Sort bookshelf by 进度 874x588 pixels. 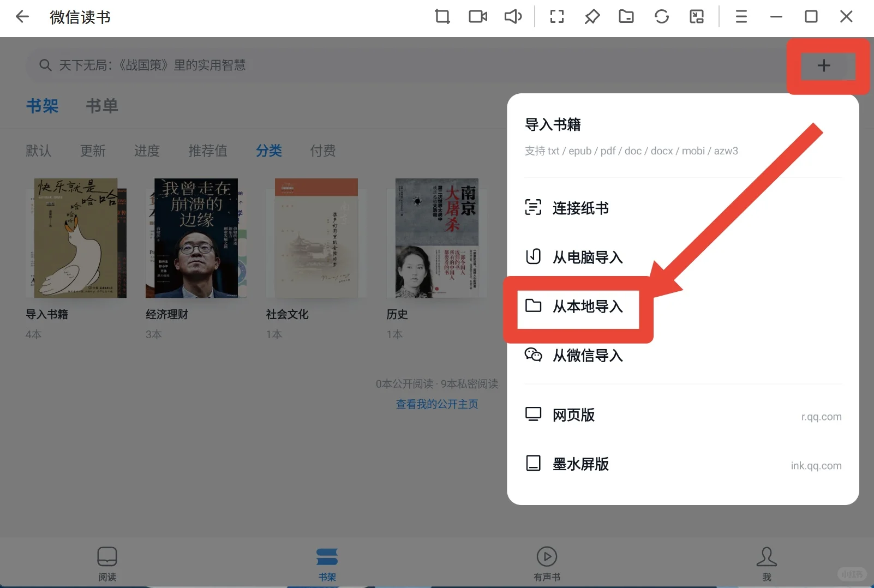coord(147,151)
